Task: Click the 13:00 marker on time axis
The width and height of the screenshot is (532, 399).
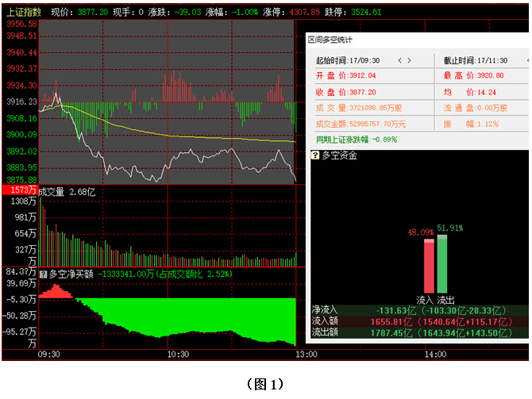Action: 295,355
